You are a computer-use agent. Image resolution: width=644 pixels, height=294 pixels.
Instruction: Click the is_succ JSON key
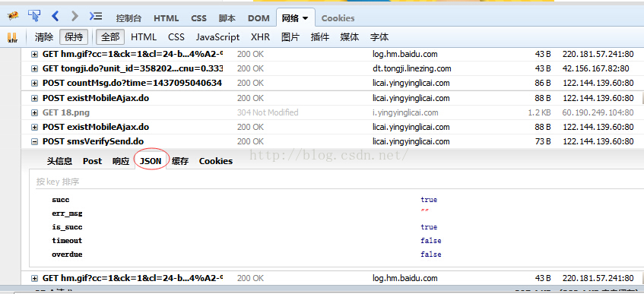(x=67, y=227)
